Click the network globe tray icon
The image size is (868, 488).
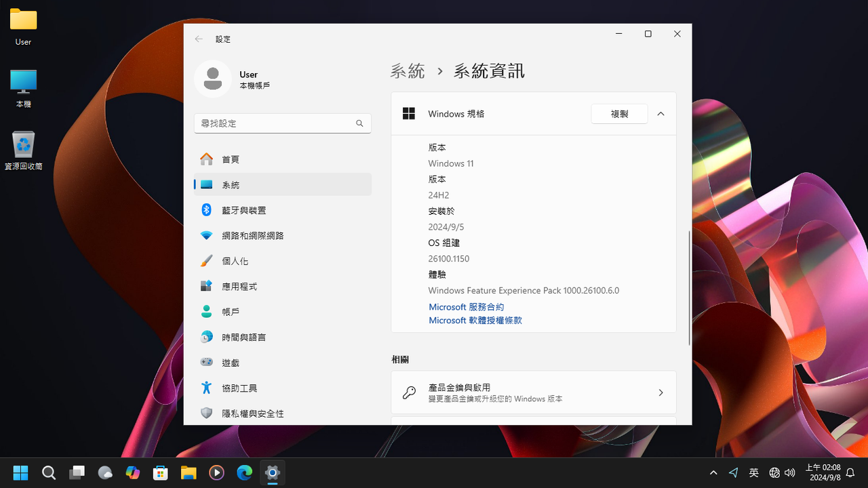pyautogui.click(x=774, y=472)
